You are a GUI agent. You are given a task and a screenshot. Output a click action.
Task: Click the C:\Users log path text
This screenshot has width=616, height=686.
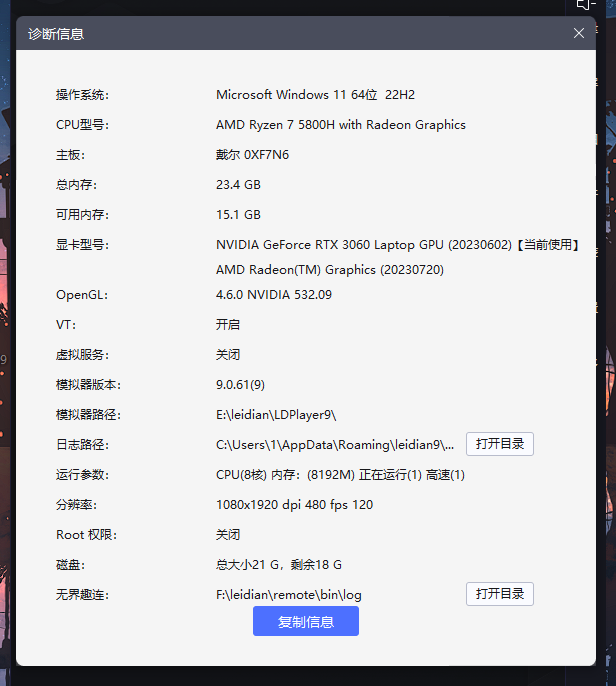pos(335,445)
